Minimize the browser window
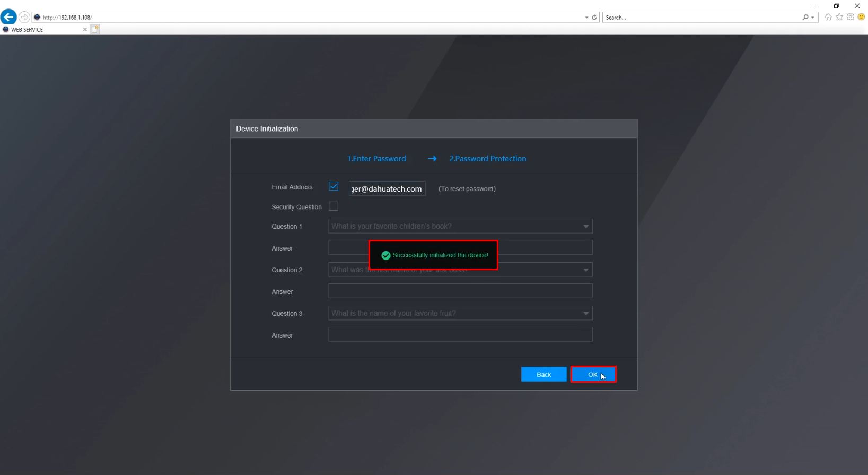Image resolution: width=868 pixels, height=475 pixels. pyautogui.click(x=816, y=6)
